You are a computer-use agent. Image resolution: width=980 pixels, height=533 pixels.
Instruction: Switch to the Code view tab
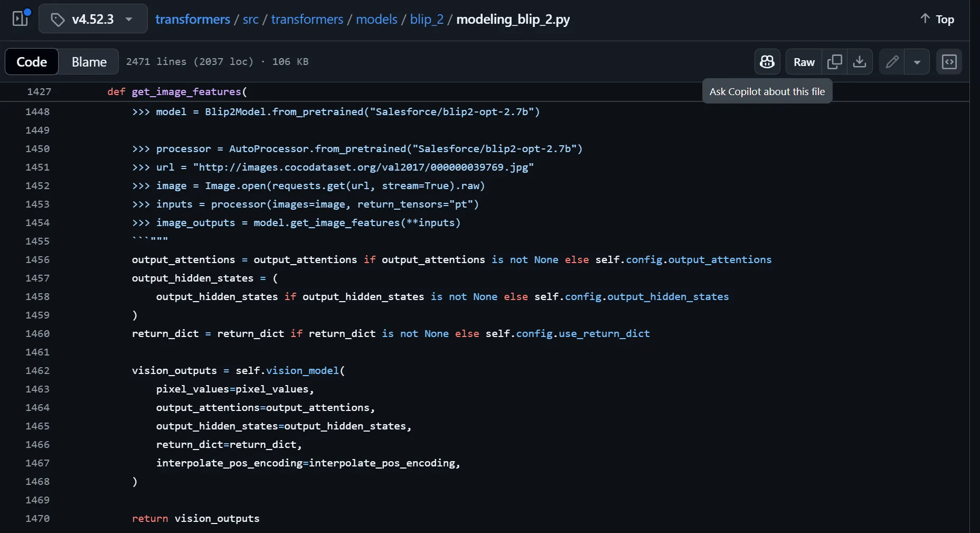pyautogui.click(x=32, y=62)
